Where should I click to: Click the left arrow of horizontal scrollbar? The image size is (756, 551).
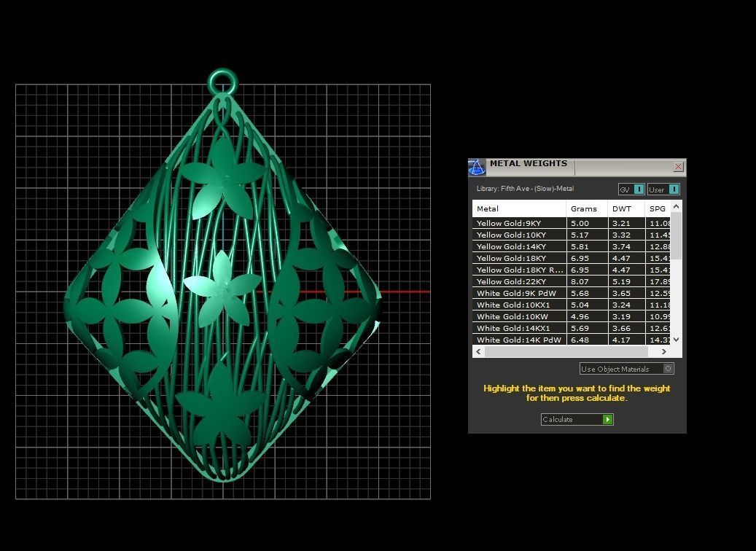(478, 351)
